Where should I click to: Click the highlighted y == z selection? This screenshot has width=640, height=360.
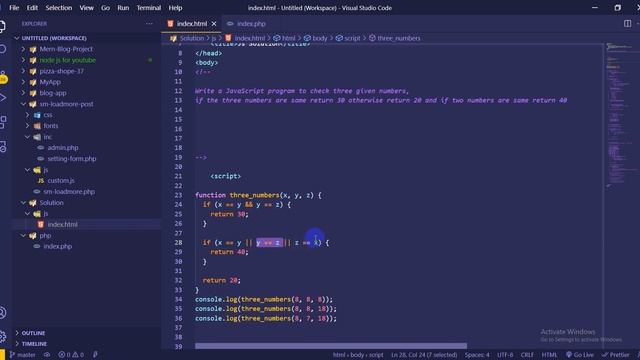click(x=269, y=243)
